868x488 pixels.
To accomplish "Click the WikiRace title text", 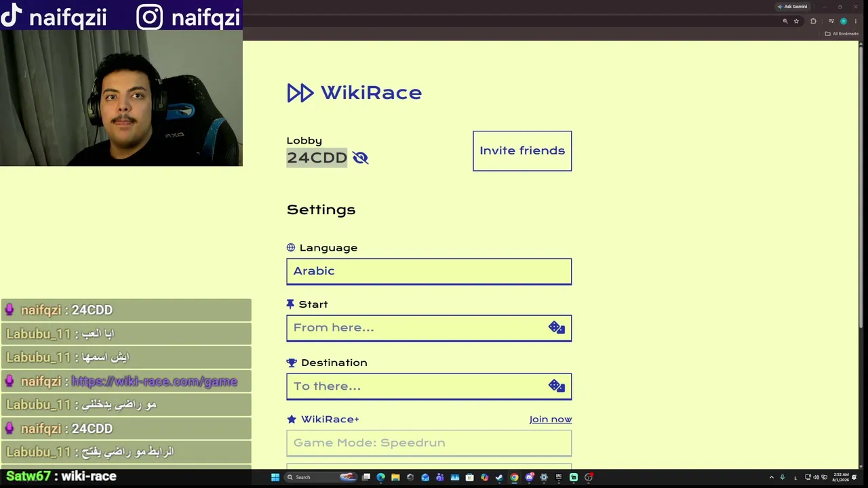I will 371,93.
